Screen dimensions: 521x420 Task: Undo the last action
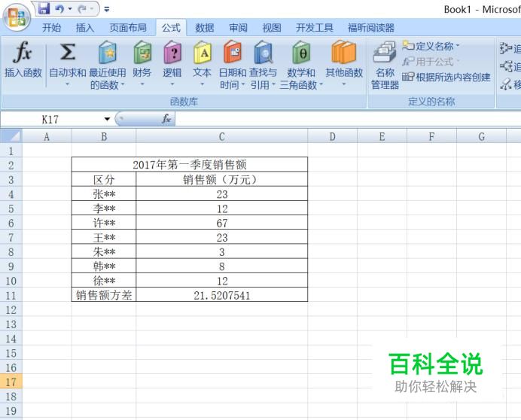(x=59, y=8)
